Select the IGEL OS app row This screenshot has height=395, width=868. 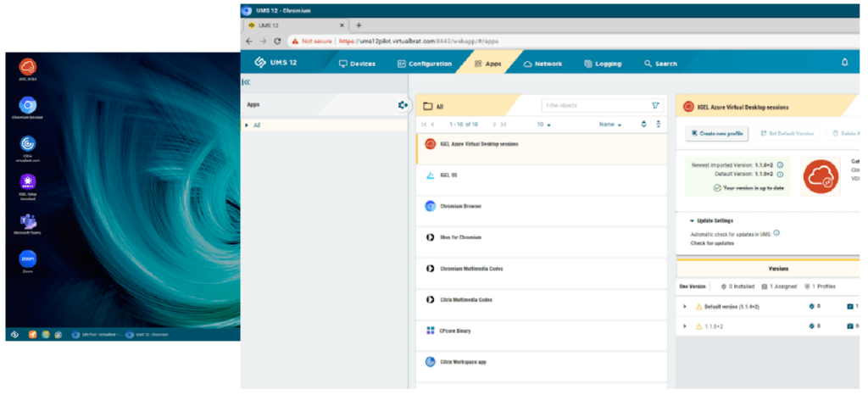pyautogui.click(x=542, y=180)
